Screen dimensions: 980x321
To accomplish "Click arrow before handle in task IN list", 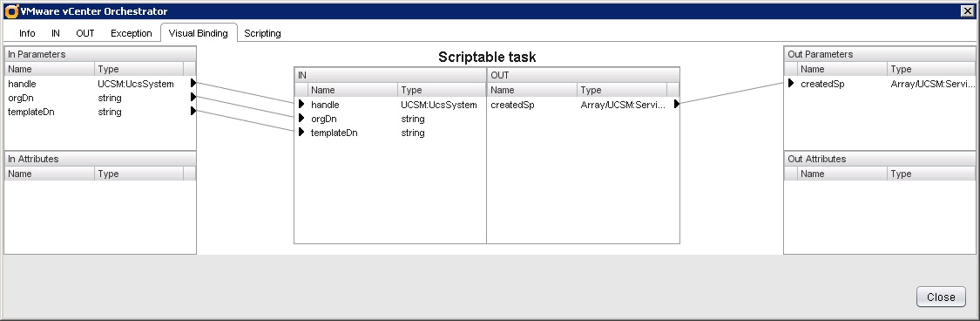I will click(x=301, y=105).
